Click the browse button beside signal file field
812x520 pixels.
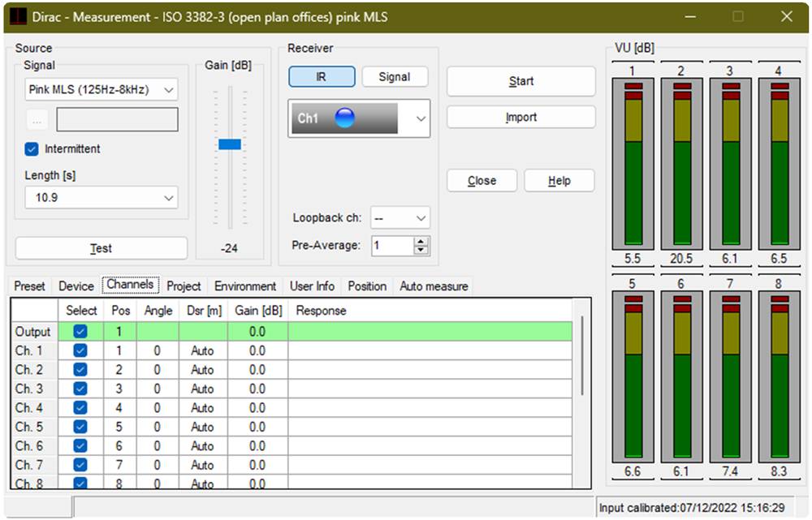coord(37,120)
